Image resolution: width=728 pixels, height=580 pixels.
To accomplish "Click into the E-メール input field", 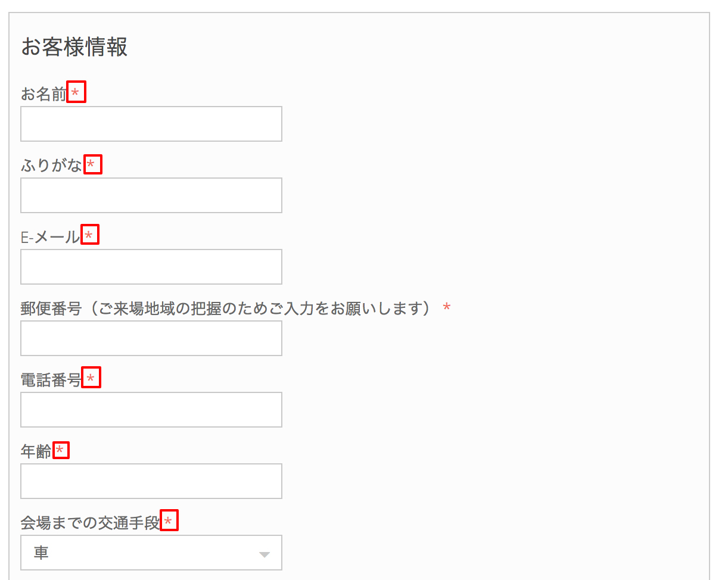I will coord(151,267).
